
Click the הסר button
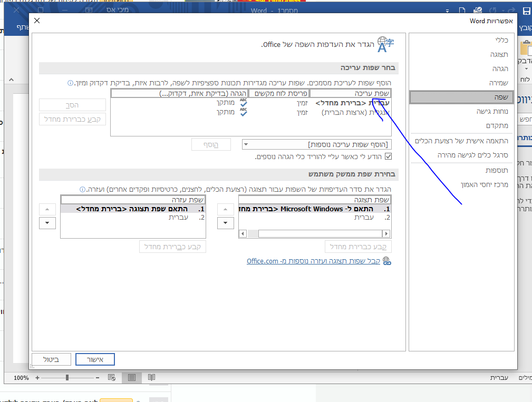[x=72, y=105]
